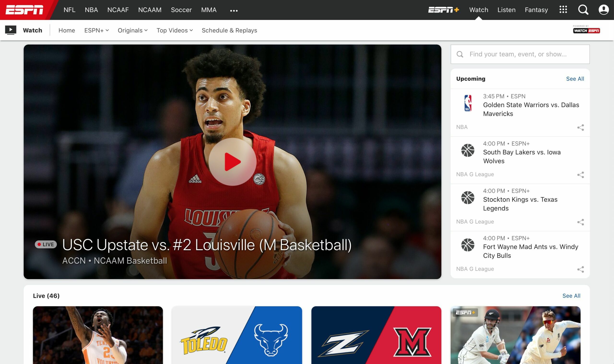Viewport: 614px width, 364px height.
Task: Share the South Bay Lakers vs. Iowa Wolves game
Action: tap(580, 175)
